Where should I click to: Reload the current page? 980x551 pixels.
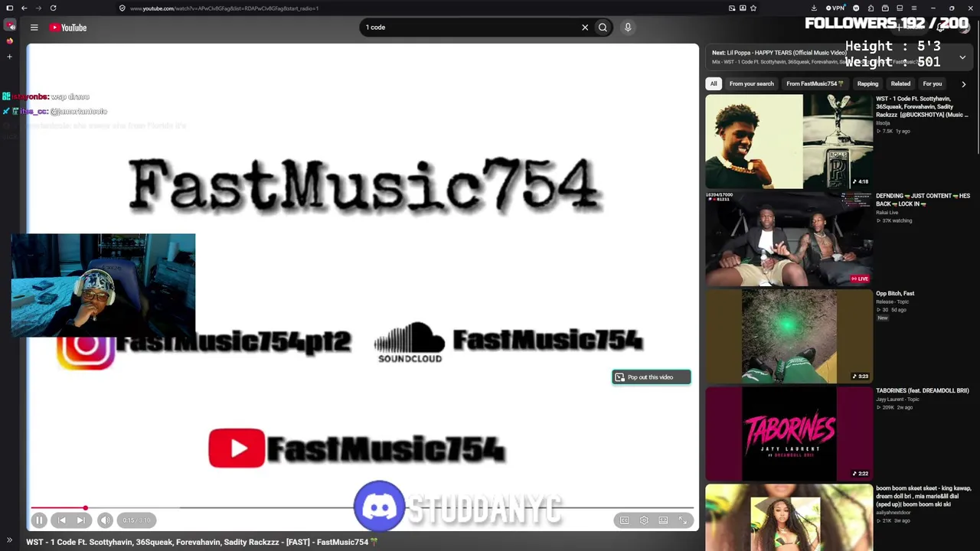pyautogui.click(x=53, y=8)
